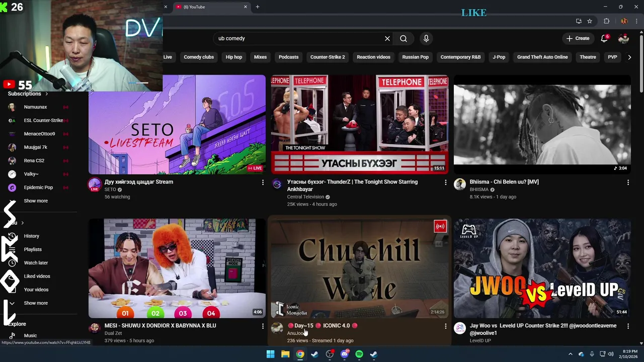Select the Grand Theft Auto Online chip
The width and height of the screenshot is (644, 362).
[x=542, y=57]
